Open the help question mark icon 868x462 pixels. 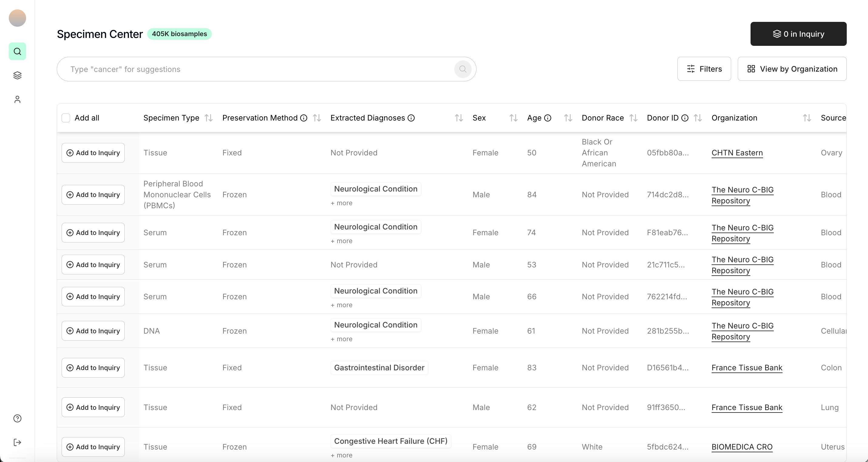pos(17,418)
